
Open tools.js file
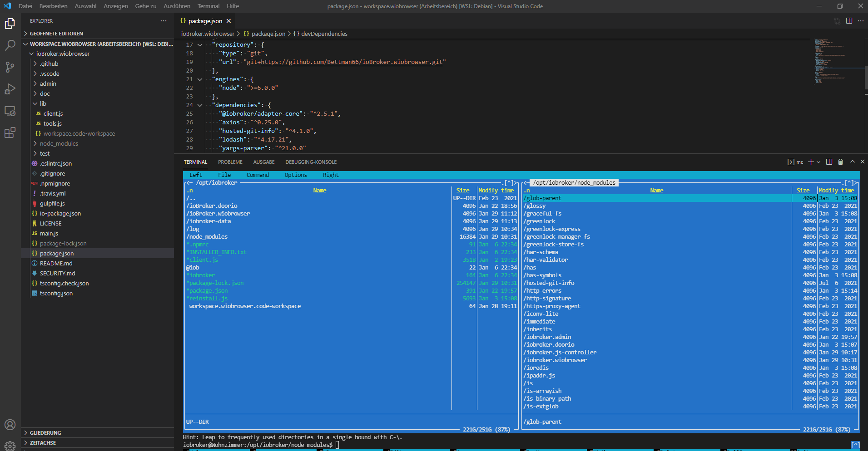(98, 123)
